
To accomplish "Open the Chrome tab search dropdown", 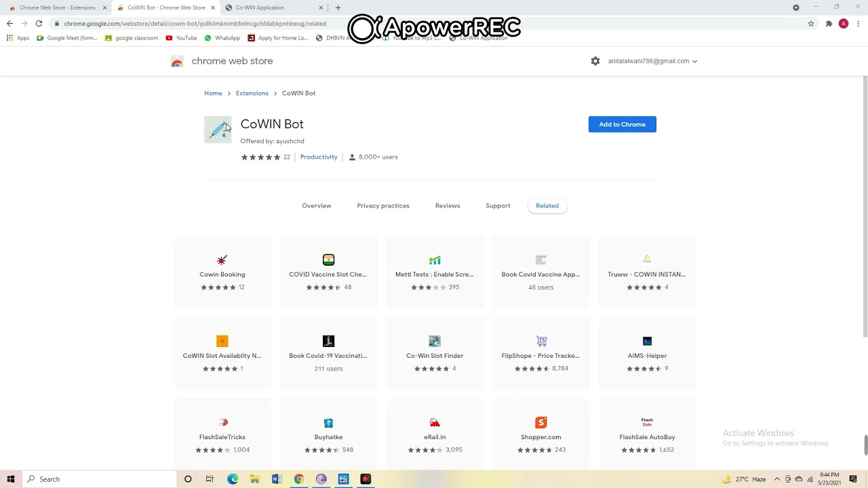I will [796, 7].
